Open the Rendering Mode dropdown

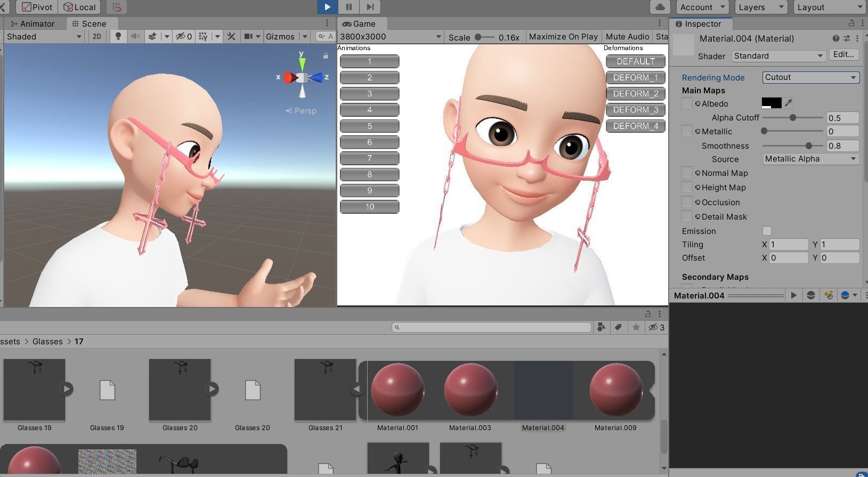810,77
